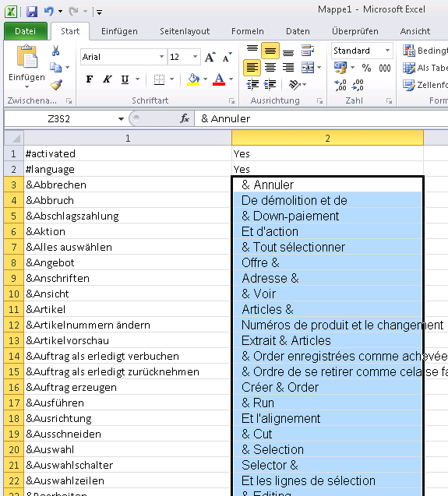Click the accounting currency format icon
The width and height of the screenshot is (448, 496).
[x=340, y=68]
